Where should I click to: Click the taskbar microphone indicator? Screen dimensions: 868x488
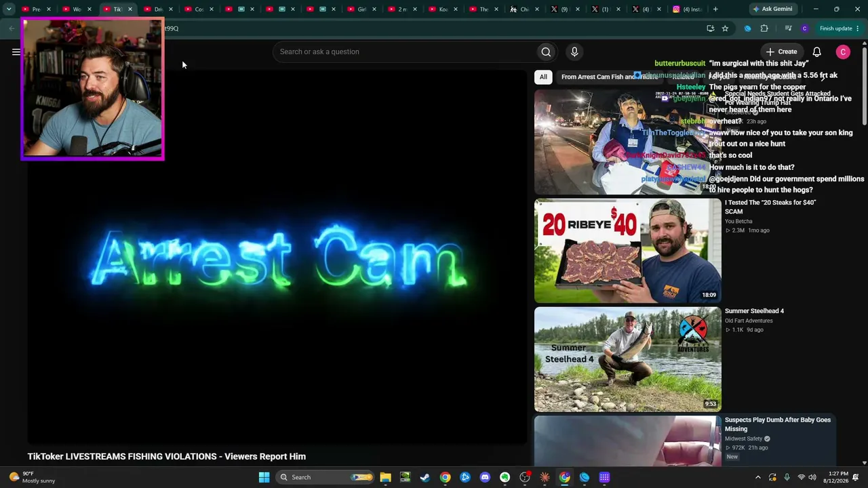pos(787,477)
